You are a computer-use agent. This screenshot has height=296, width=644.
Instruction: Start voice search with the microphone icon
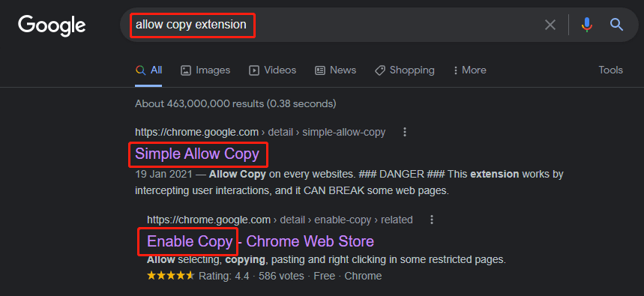(587, 25)
